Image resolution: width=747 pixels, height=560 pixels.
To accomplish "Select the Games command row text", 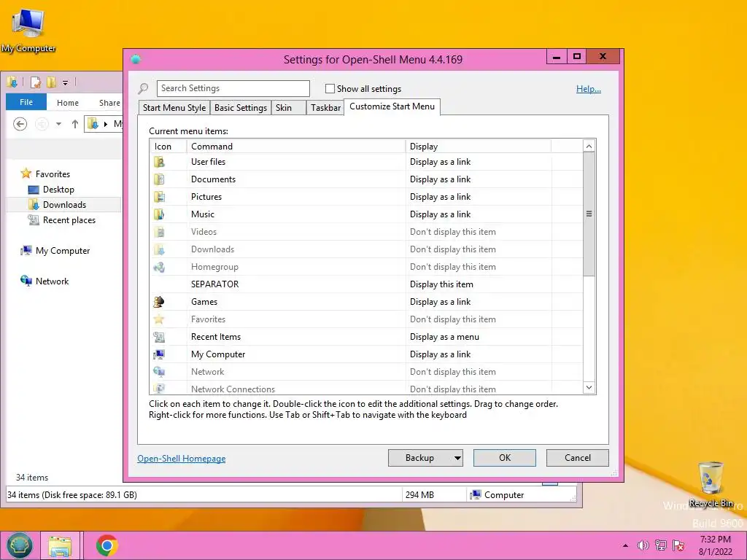I will pos(204,302).
